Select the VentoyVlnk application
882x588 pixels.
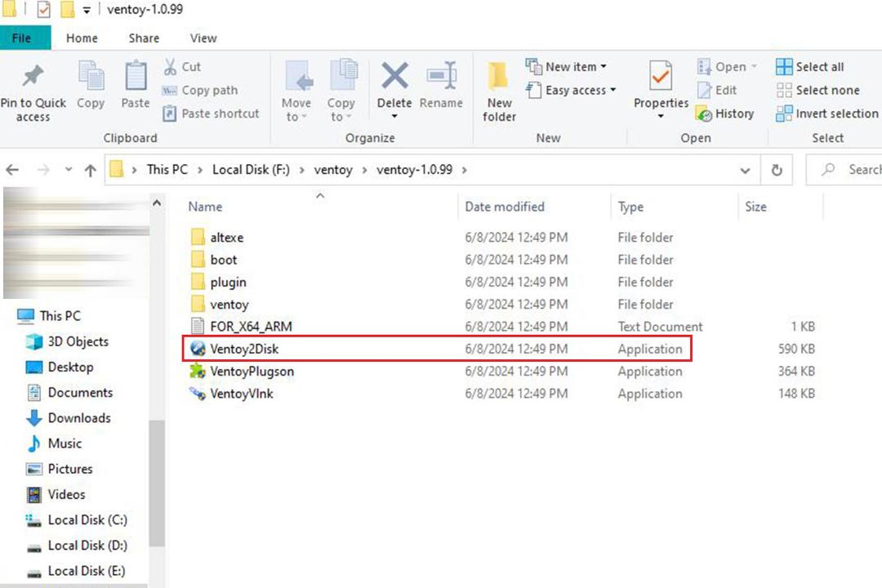point(242,394)
